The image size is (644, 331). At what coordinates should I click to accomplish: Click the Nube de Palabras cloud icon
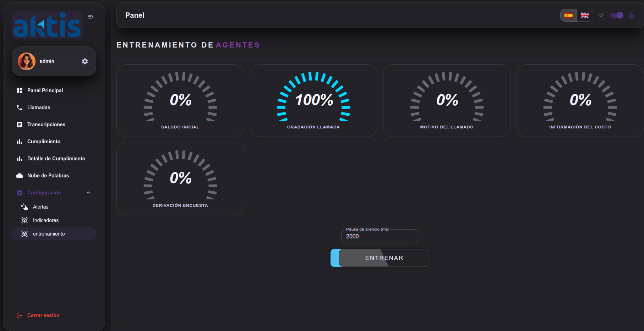click(x=20, y=176)
